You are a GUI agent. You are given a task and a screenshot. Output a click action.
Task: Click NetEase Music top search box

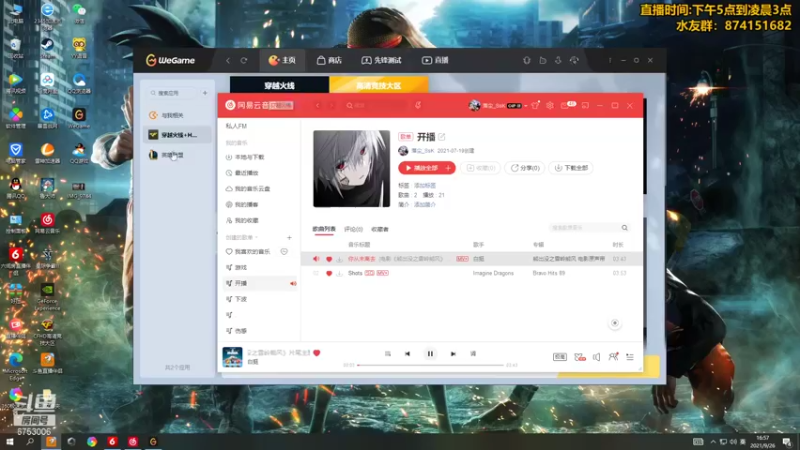point(377,105)
